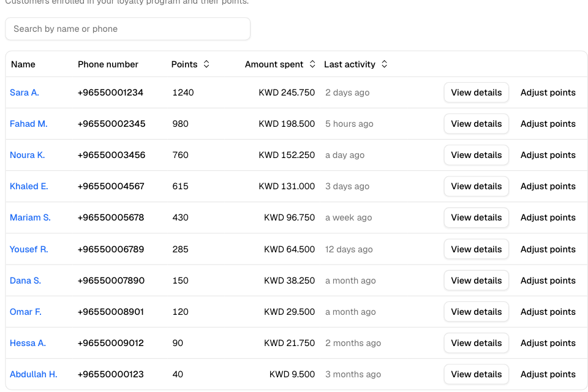Sort table by Points column icon
This screenshot has width=588, height=392.
[206, 64]
